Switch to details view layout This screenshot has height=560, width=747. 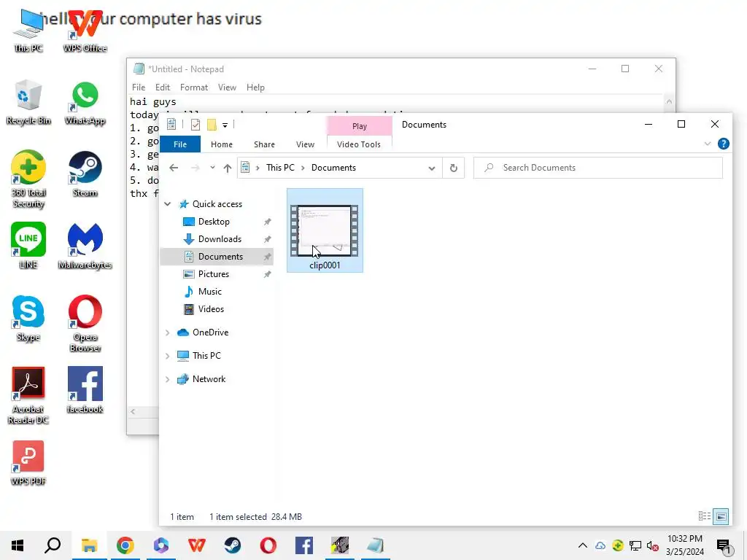tap(705, 516)
